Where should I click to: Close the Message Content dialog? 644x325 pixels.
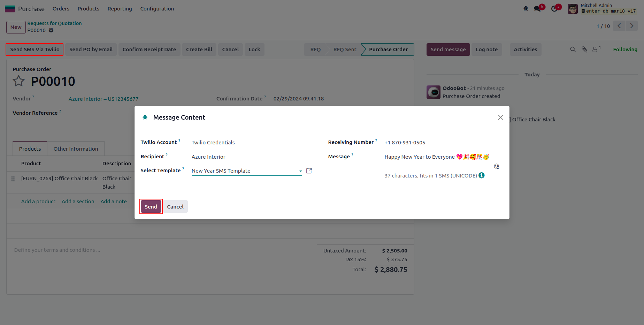pos(500,118)
